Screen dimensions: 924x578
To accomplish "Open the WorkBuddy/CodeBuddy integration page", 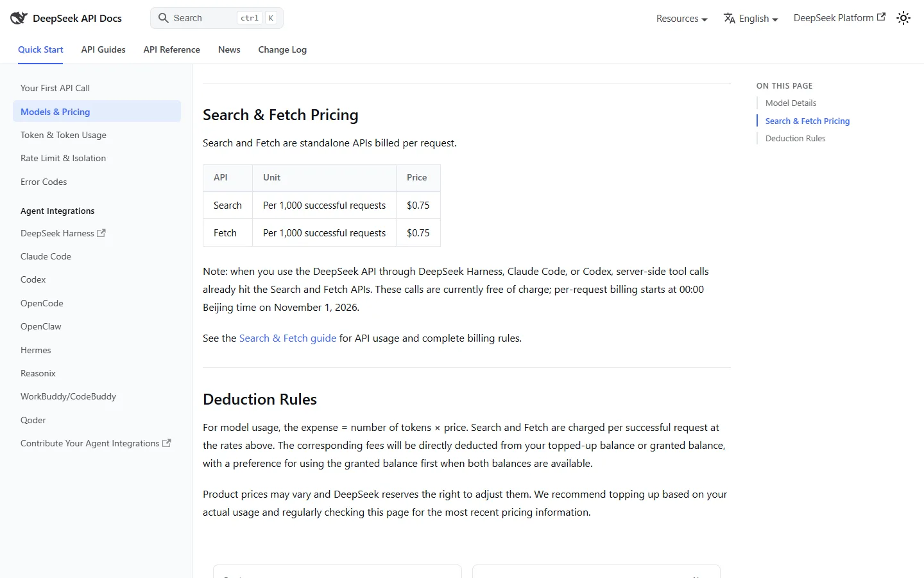I will [x=97, y=396].
